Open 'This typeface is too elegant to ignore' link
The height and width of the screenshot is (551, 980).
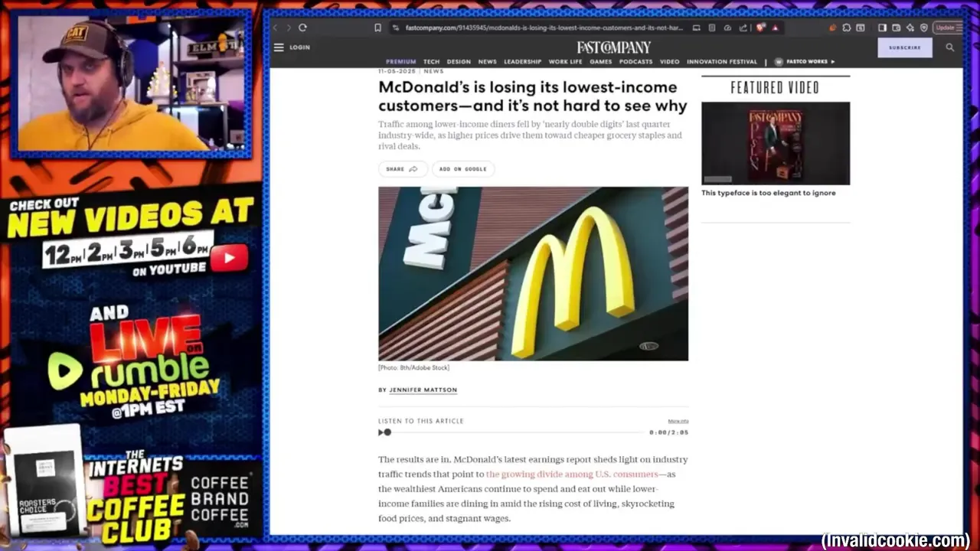point(769,193)
